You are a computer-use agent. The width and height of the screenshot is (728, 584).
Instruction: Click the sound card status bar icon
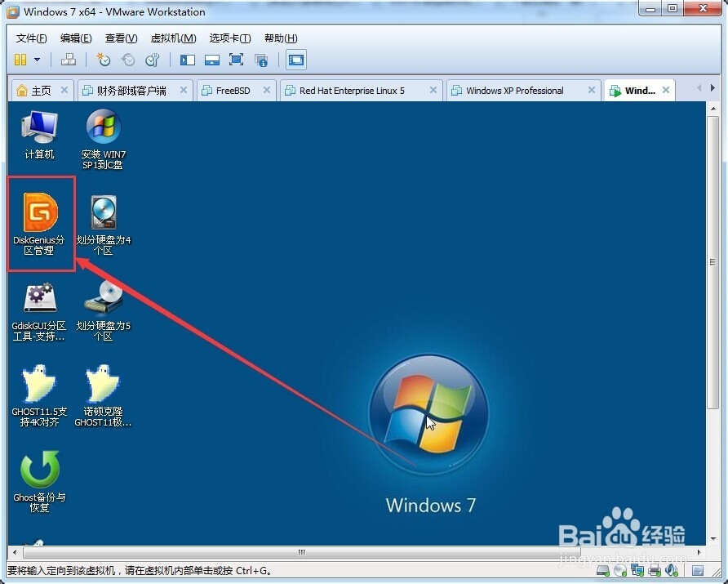[x=672, y=569]
